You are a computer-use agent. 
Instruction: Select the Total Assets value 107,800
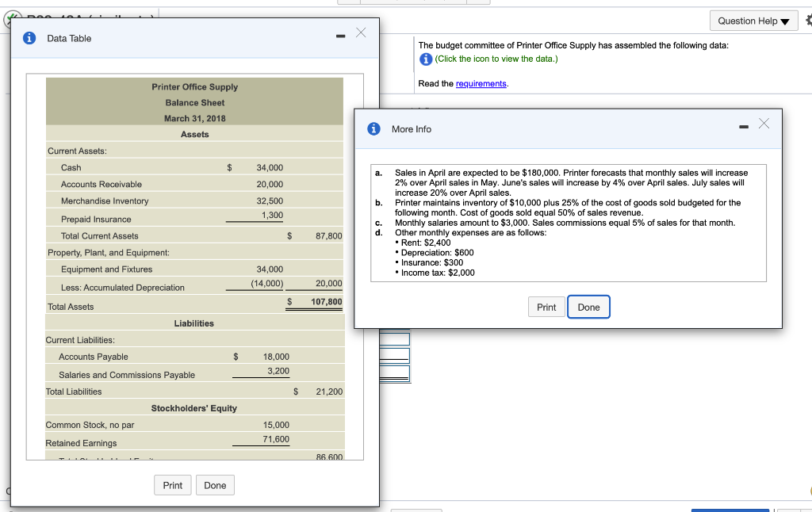[326, 301]
